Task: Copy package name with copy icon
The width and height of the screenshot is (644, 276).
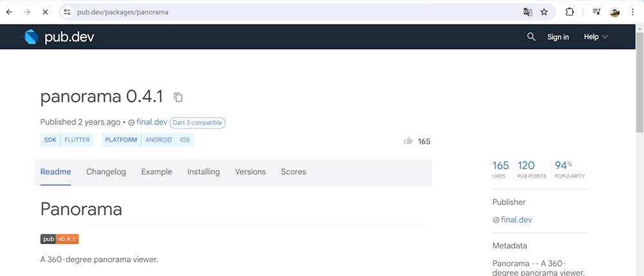Action: [178, 97]
